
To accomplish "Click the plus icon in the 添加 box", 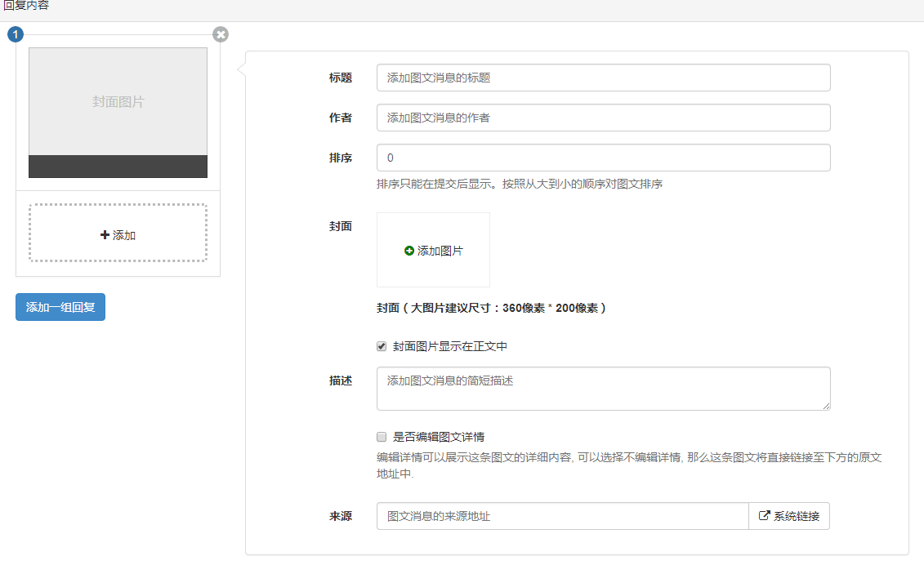I will pos(105,235).
